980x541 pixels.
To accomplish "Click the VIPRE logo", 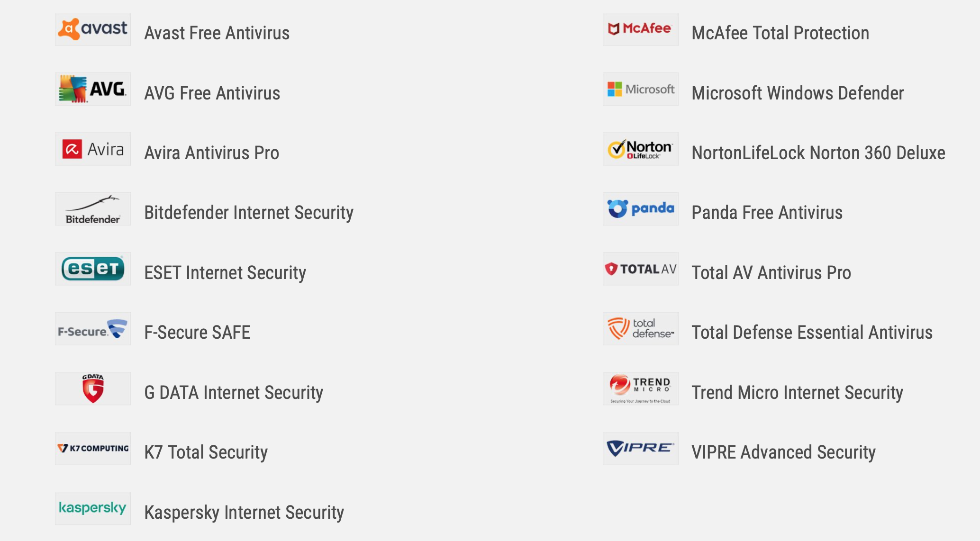I will 640,449.
